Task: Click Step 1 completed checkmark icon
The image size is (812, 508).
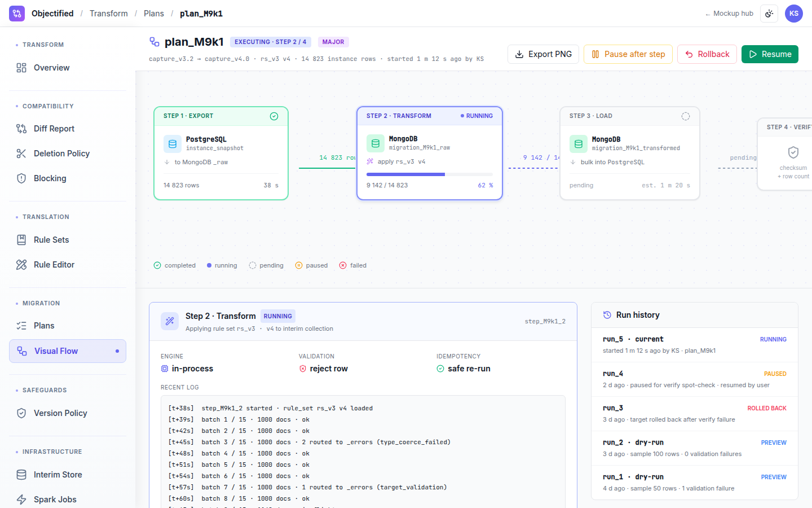Action: 274,116
